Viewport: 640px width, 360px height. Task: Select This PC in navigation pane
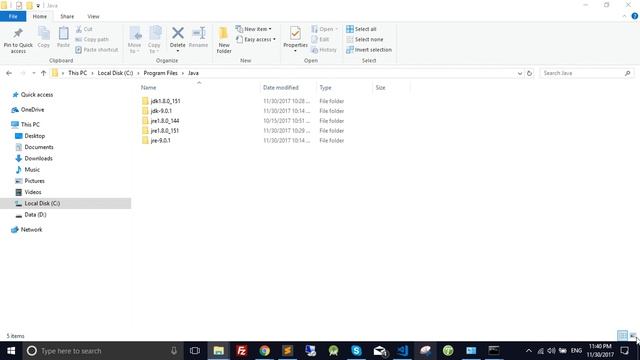point(30,124)
